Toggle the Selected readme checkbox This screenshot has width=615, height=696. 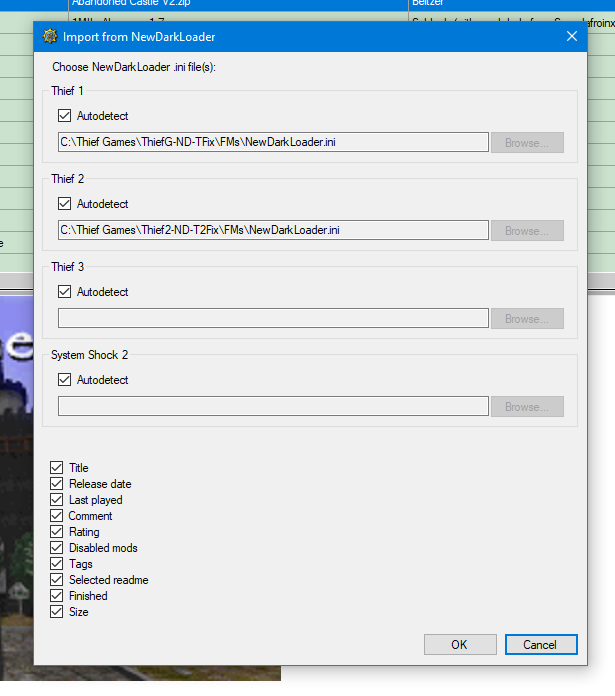pyautogui.click(x=56, y=579)
